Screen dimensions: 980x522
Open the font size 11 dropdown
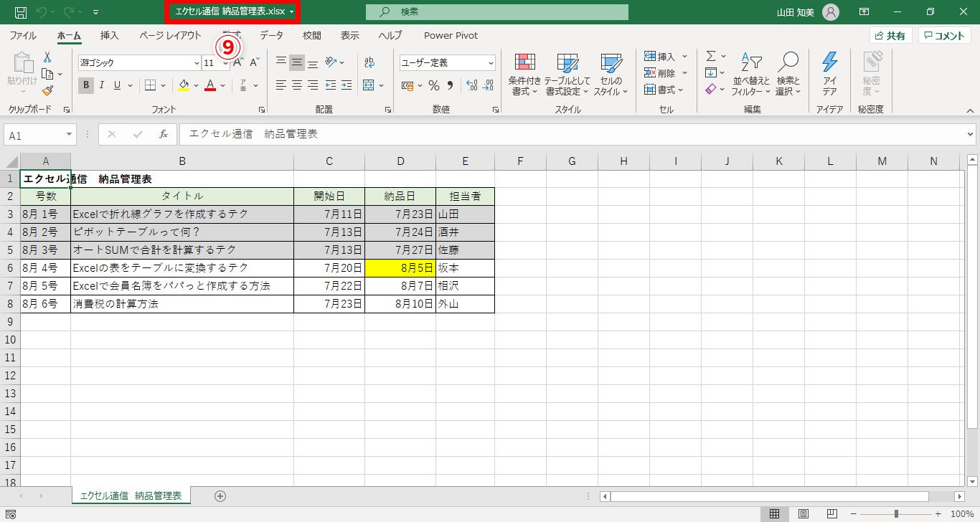225,63
